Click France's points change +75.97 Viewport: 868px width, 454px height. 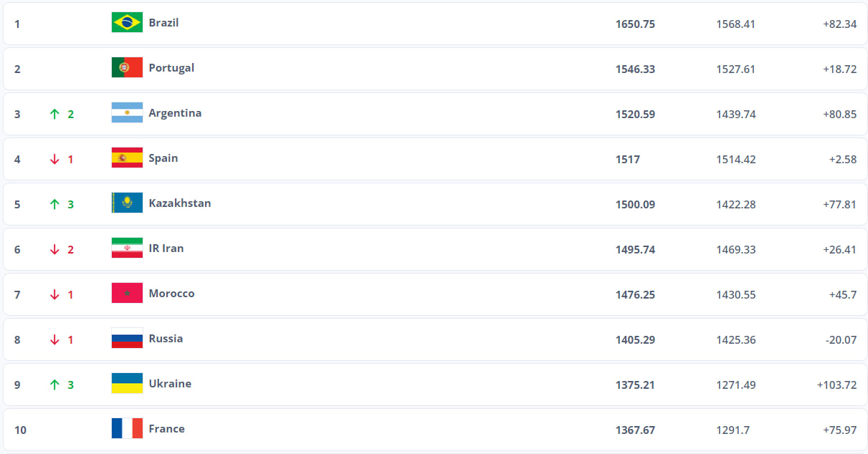click(x=839, y=430)
